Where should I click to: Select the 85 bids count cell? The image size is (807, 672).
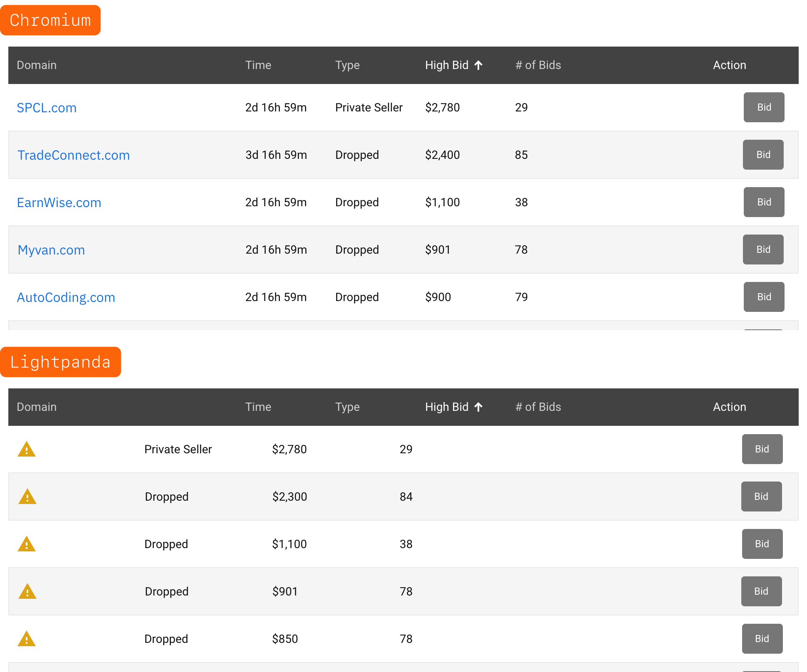(x=521, y=155)
